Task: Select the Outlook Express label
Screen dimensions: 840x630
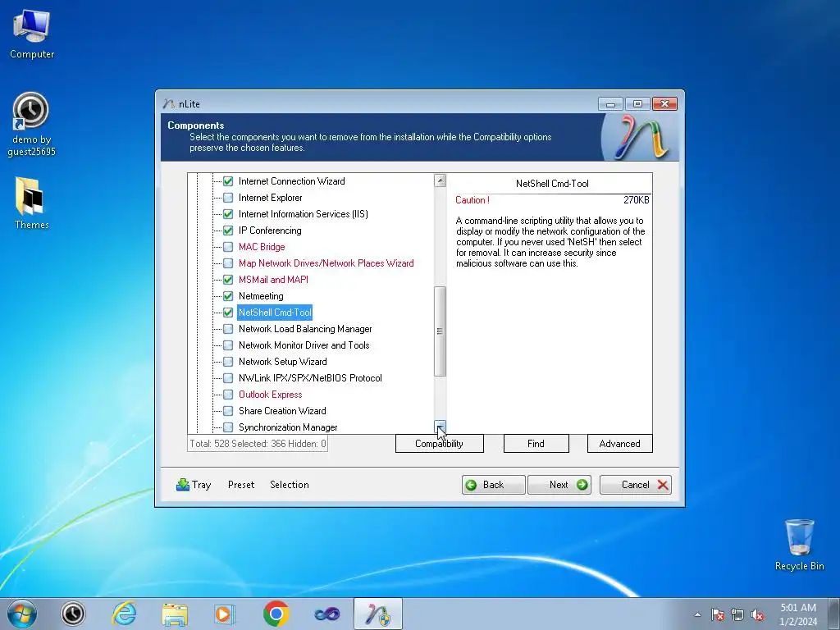Action: tap(271, 395)
